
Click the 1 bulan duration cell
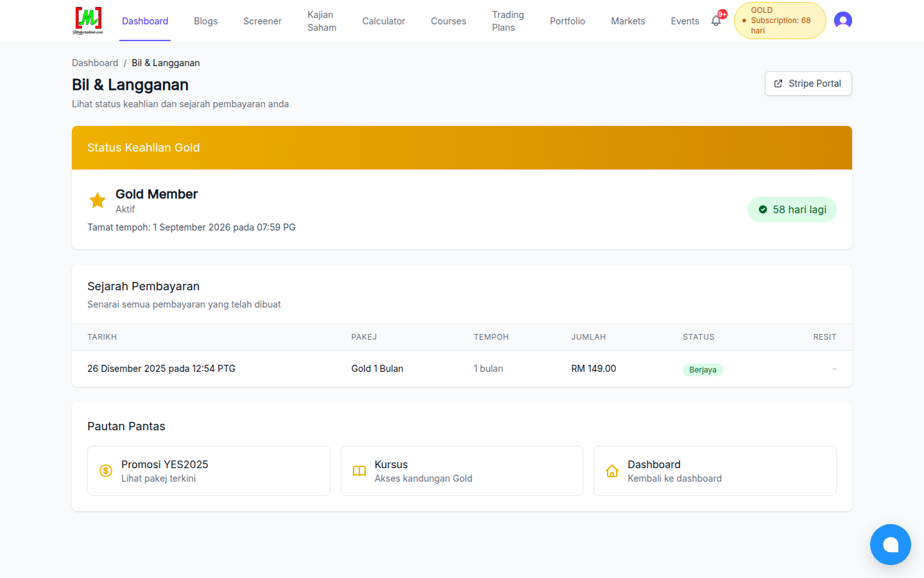[x=488, y=369]
